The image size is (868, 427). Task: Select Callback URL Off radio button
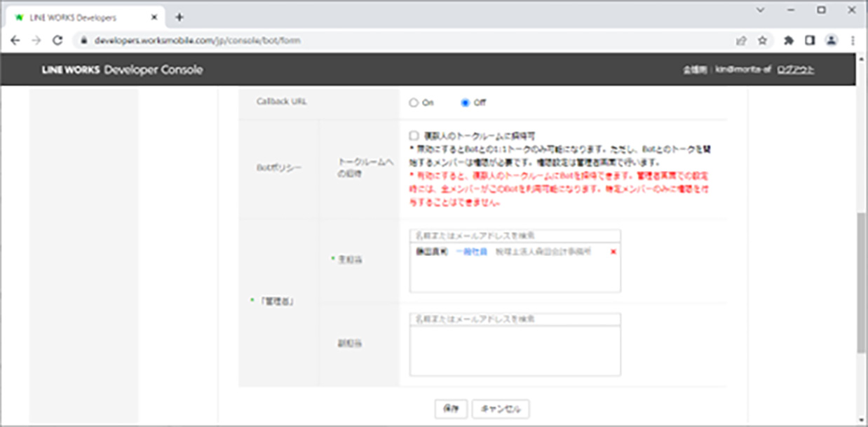point(464,102)
